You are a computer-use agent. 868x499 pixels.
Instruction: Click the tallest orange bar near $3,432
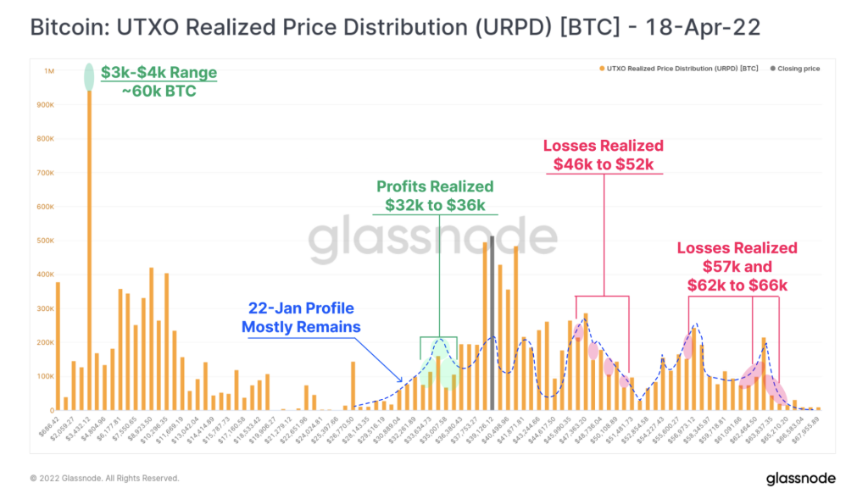coord(89,254)
